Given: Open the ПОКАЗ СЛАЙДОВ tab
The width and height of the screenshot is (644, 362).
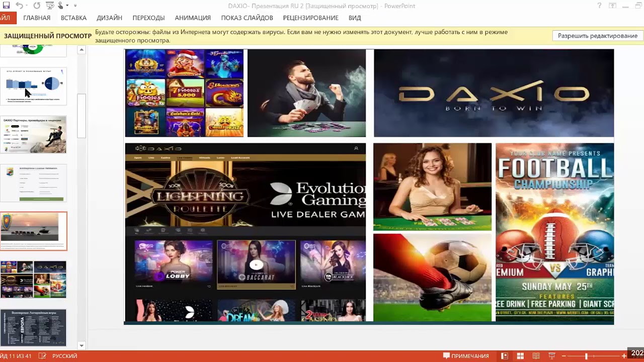Looking at the screenshot, I should point(247,18).
